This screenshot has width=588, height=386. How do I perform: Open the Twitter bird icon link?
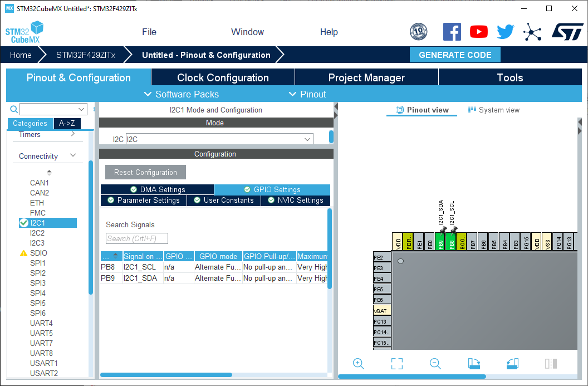pos(506,32)
